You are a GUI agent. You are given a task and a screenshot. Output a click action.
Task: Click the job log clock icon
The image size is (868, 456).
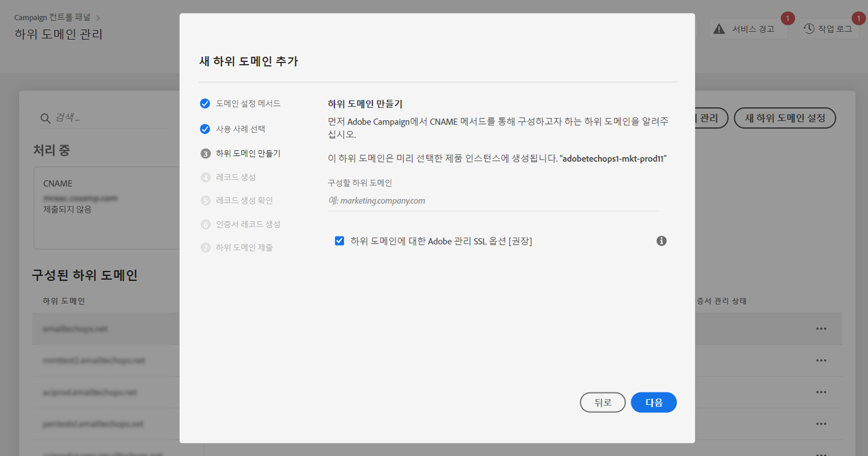pos(809,29)
